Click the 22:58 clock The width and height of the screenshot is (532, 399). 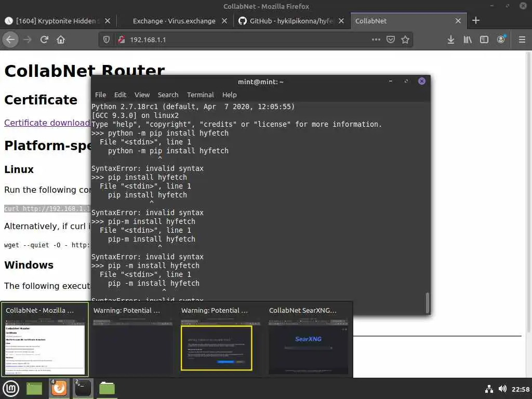coord(521,389)
